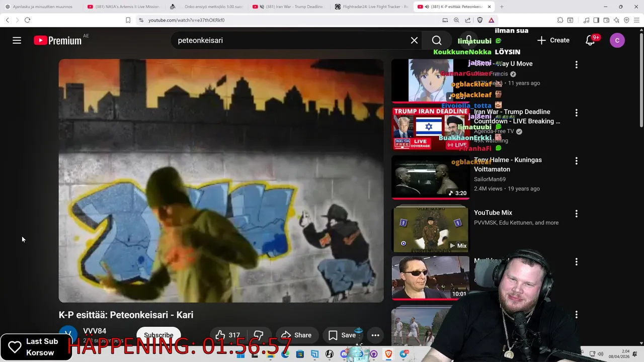Open the account avatar menu
Screen dimensions: 644x362
point(617,40)
